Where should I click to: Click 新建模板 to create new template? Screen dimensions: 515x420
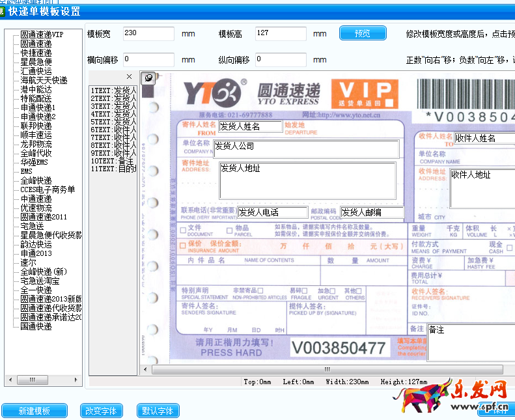34,411
